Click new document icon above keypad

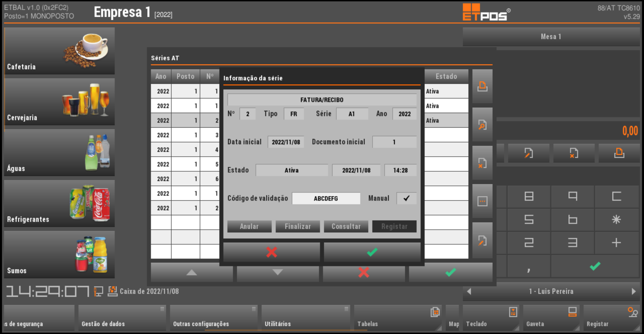tap(619, 153)
